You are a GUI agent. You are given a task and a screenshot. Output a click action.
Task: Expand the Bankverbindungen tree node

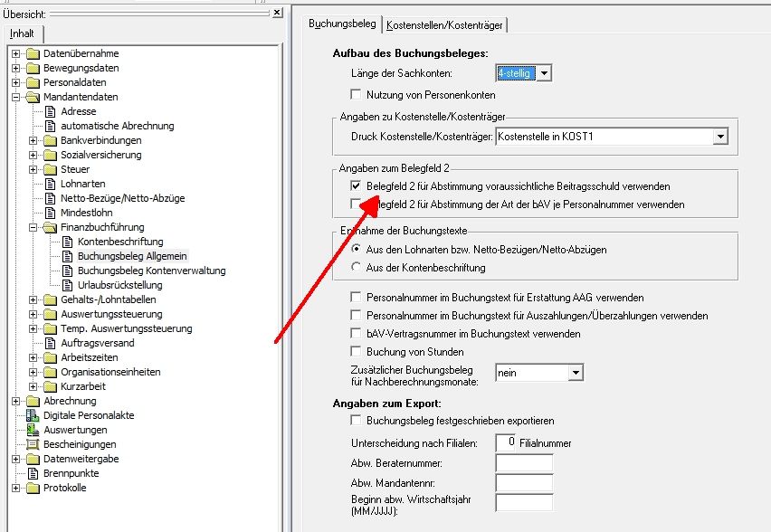click(33, 140)
